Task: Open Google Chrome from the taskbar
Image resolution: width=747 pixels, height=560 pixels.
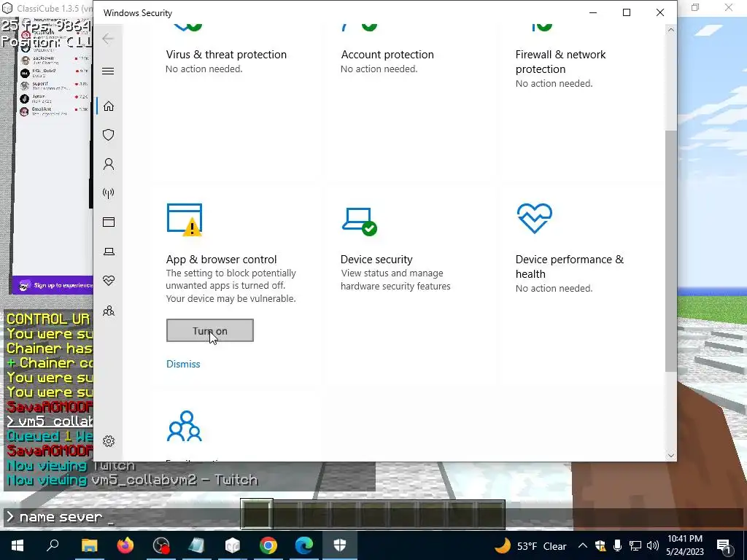Action: pyautogui.click(x=268, y=545)
